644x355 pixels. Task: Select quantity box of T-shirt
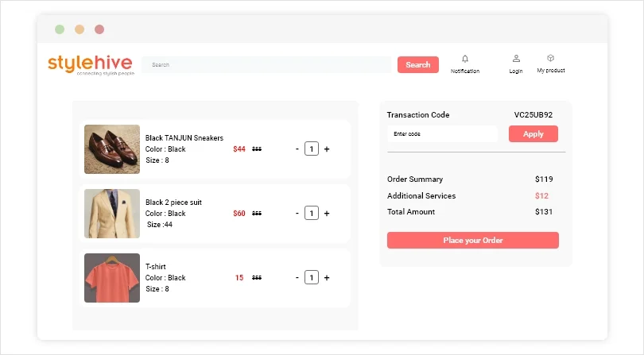(312, 278)
